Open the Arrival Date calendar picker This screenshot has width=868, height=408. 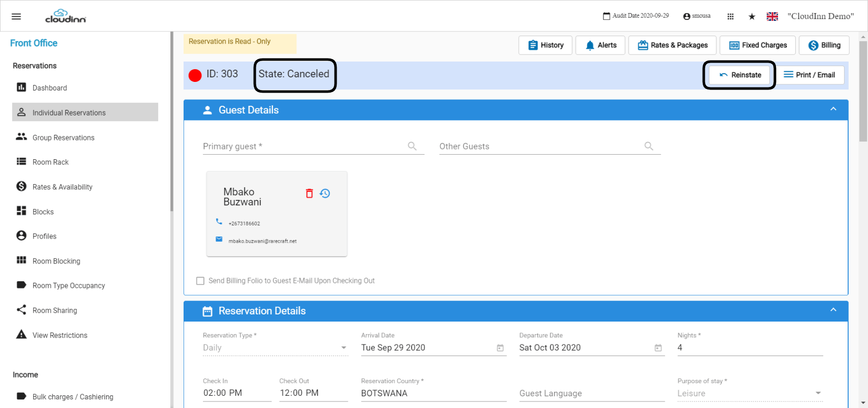500,348
